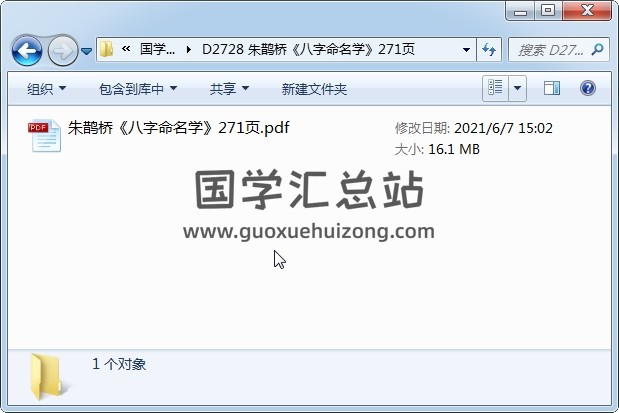Click the refresh button beside address bar
The height and width of the screenshot is (413, 619).
pos(489,50)
